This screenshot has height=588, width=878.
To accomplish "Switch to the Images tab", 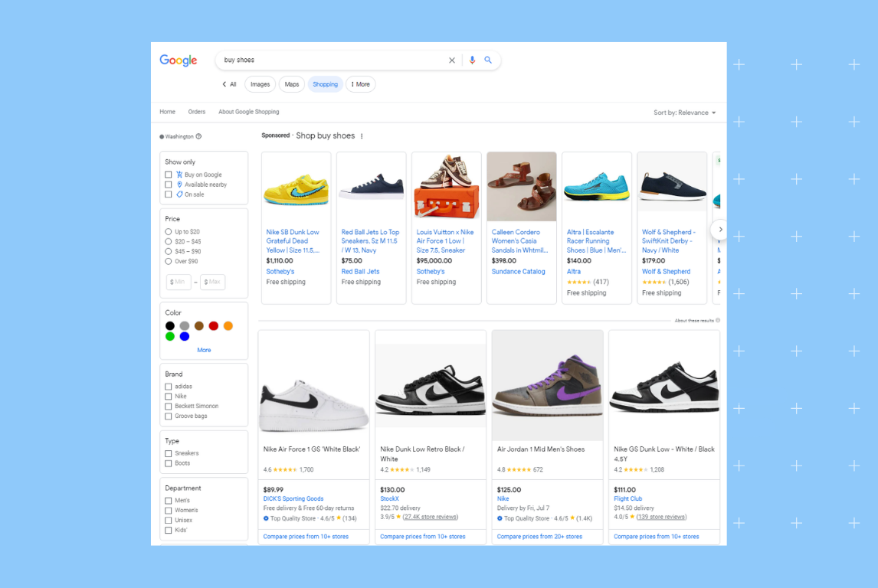I will [x=259, y=84].
